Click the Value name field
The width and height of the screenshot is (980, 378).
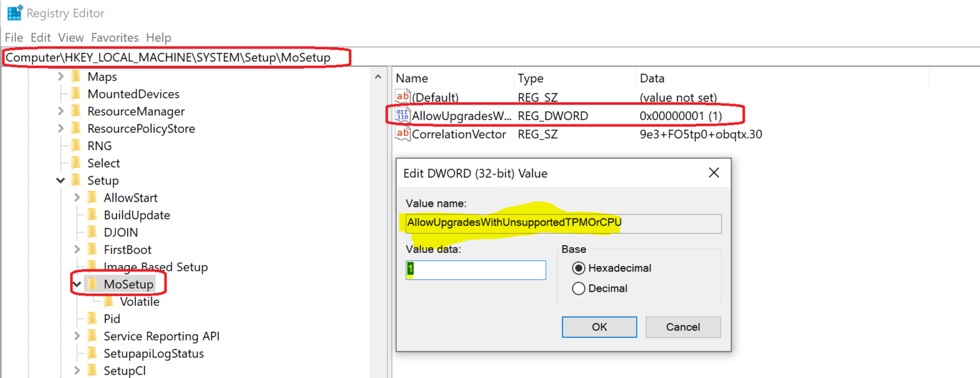[563, 223]
